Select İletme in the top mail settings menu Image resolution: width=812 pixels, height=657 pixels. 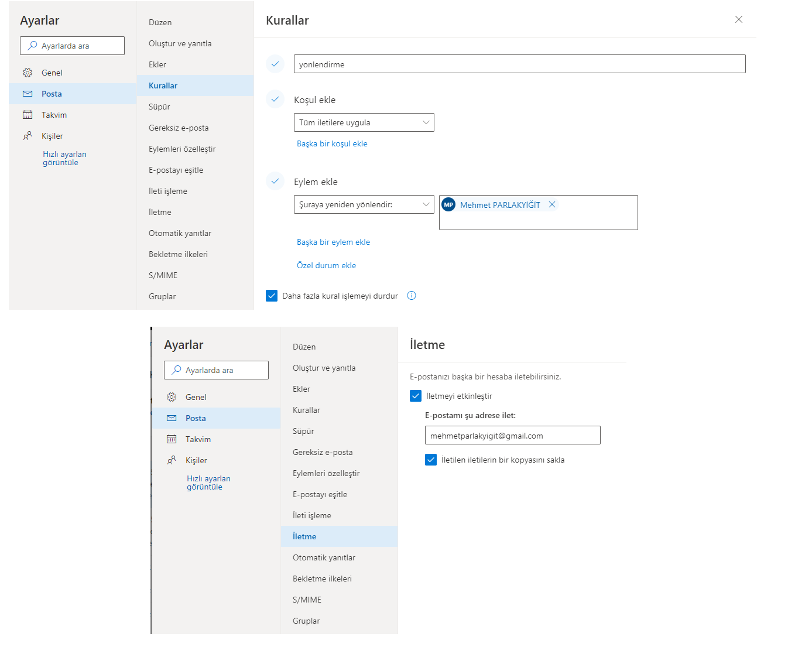pos(196,212)
